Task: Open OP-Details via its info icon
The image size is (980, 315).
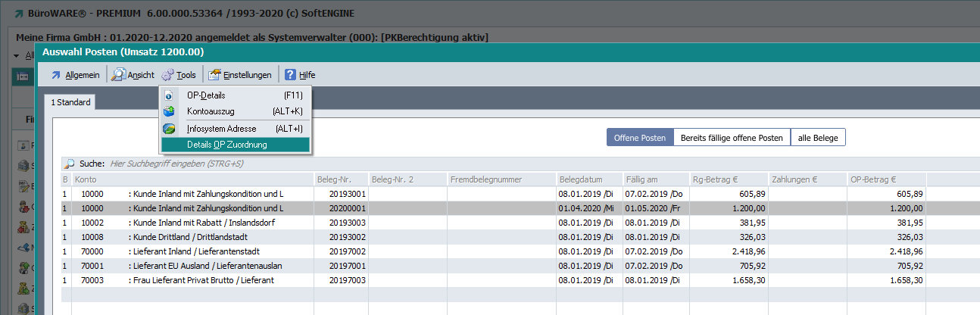Action: [x=170, y=95]
